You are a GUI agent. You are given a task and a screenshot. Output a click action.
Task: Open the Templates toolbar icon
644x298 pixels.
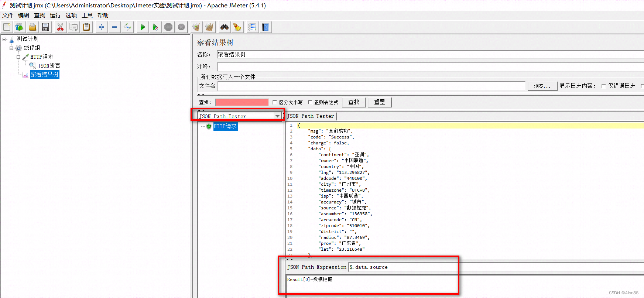click(19, 27)
